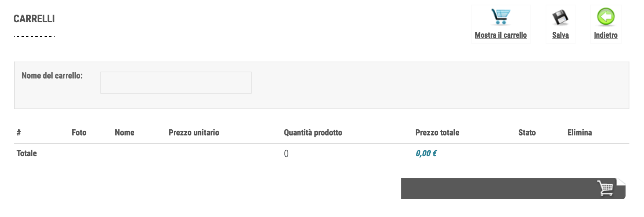644x217 pixels.
Task: Open the Mostra il carrello text link
Action: coord(501,35)
